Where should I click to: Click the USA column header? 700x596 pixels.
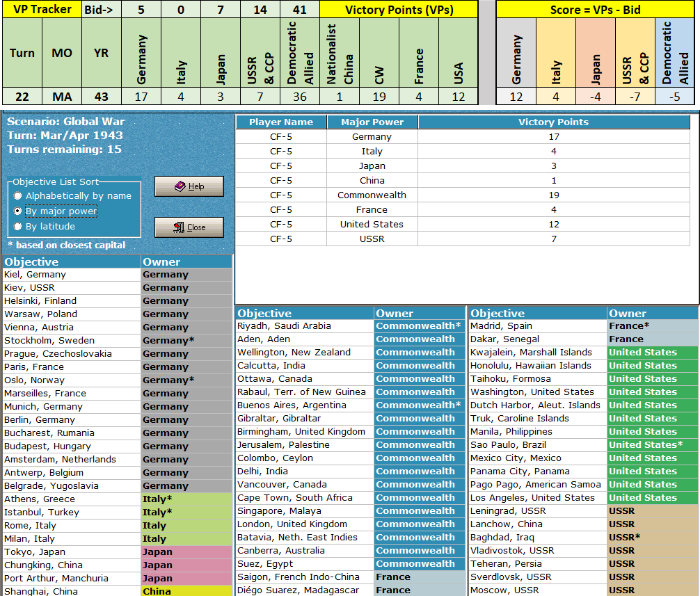click(x=459, y=53)
